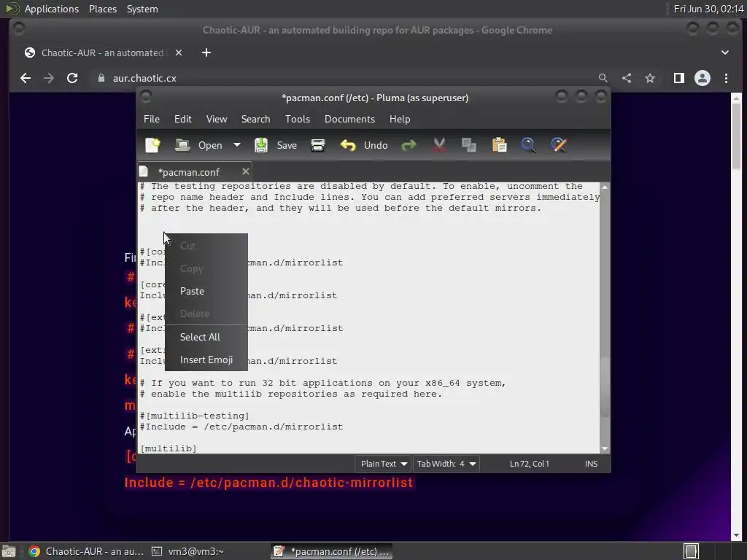Screen dimensions: 747x560
Task: Click the Share page icon in Chrome
Action: pyautogui.click(x=627, y=78)
